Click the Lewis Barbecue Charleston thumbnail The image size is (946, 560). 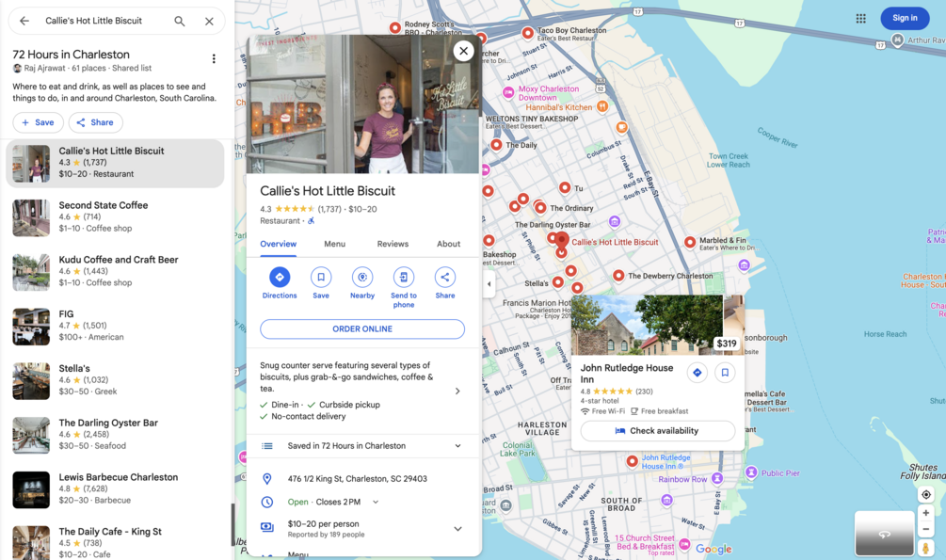[x=31, y=489]
